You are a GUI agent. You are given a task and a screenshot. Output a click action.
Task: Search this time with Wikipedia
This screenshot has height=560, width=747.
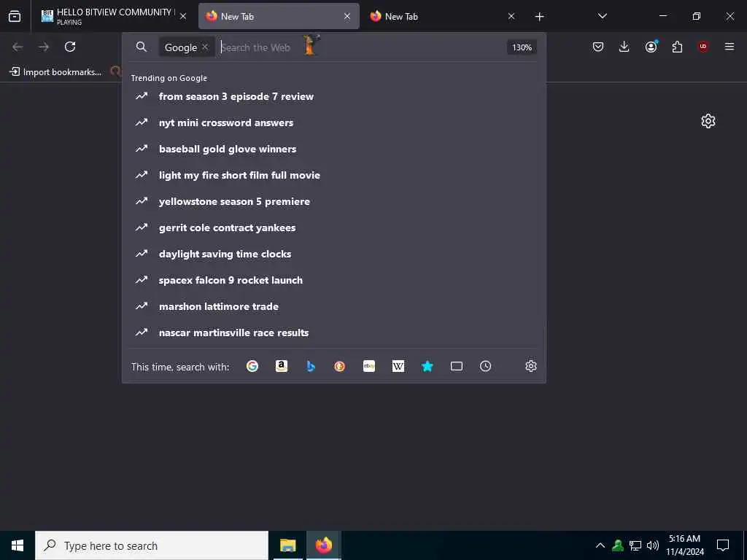(x=398, y=366)
